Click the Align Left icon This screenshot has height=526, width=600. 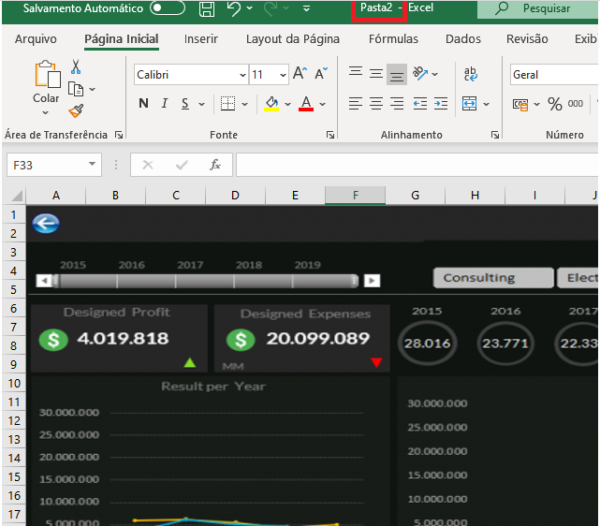coord(355,104)
